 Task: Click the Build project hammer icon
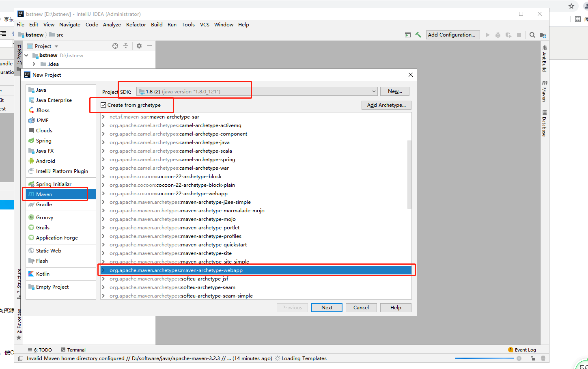(x=418, y=35)
